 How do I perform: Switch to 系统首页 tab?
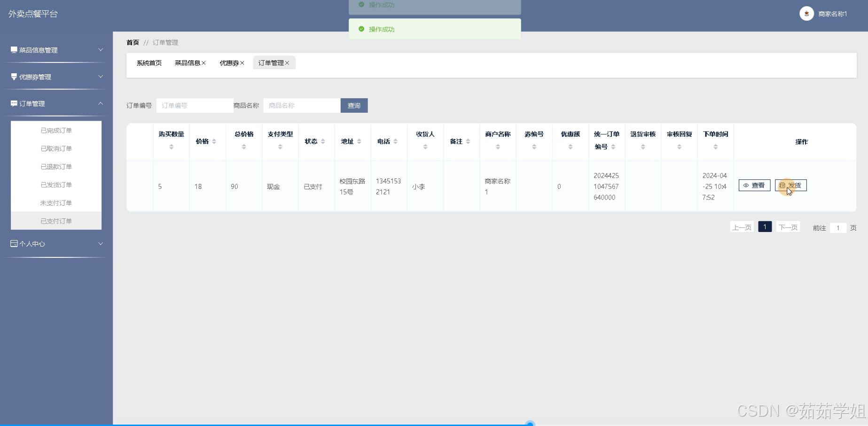(x=149, y=63)
